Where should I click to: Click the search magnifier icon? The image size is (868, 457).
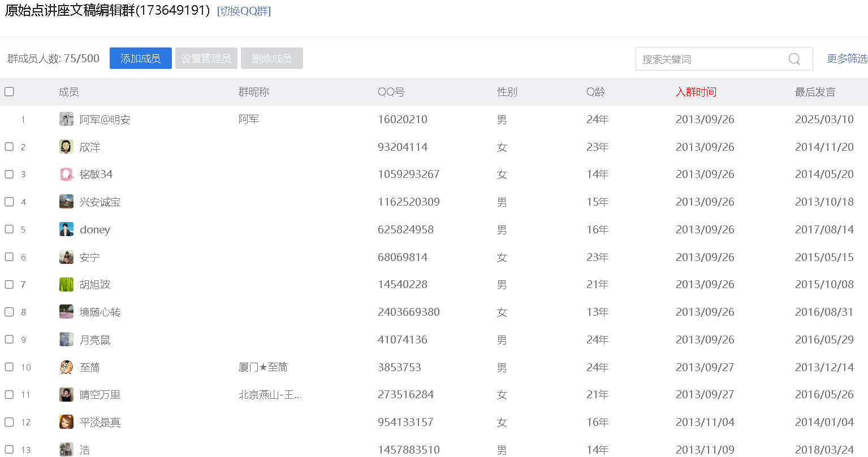[794, 59]
